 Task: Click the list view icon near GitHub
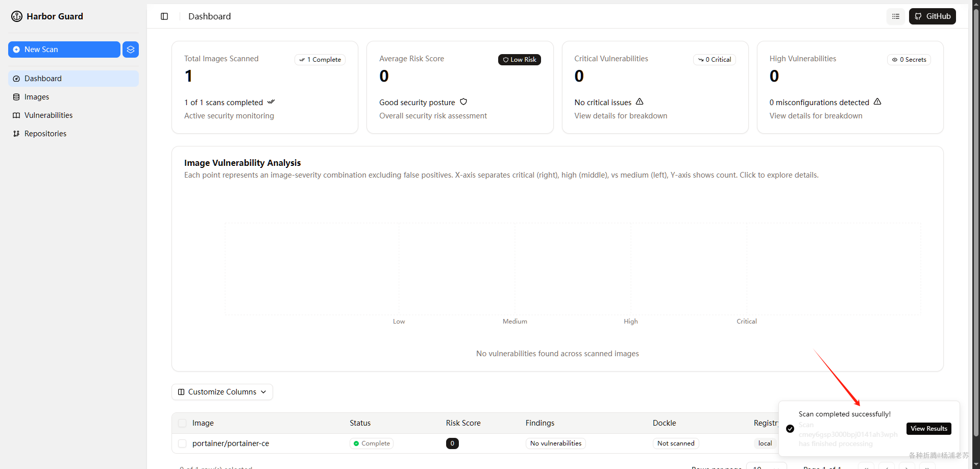(x=896, y=16)
